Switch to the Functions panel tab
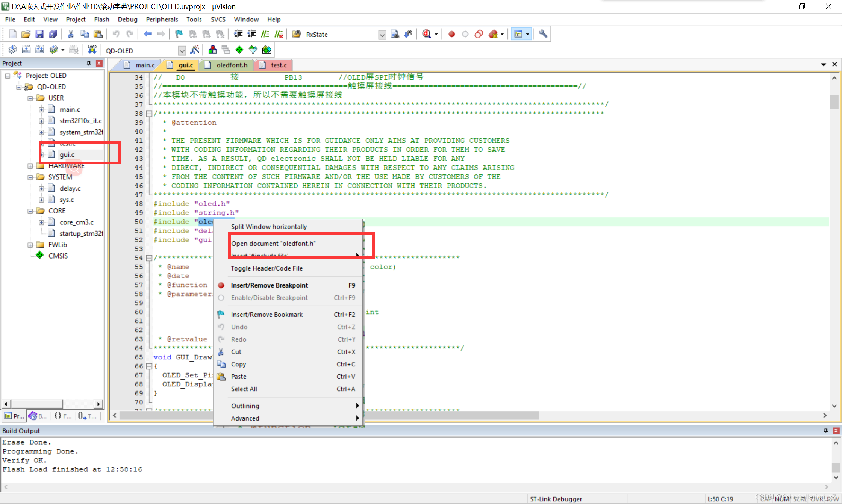This screenshot has height=504, width=842. click(x=63, y=416)
